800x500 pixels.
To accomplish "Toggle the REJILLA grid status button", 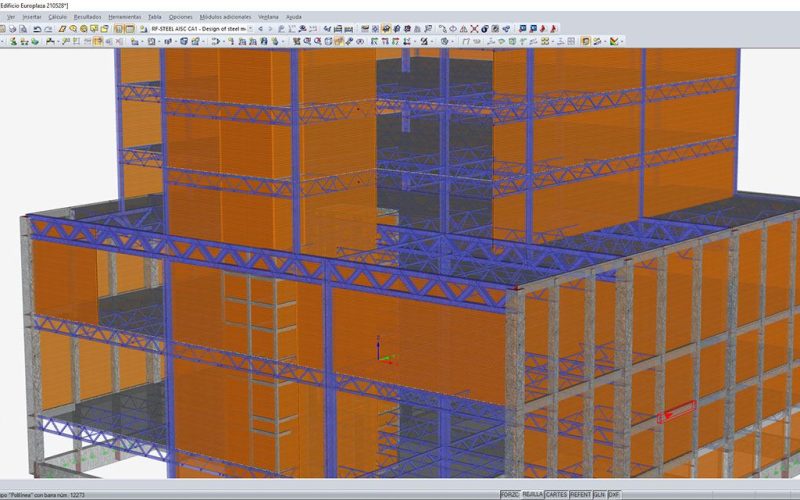I will pyautogui.click(x=532, y=494).
